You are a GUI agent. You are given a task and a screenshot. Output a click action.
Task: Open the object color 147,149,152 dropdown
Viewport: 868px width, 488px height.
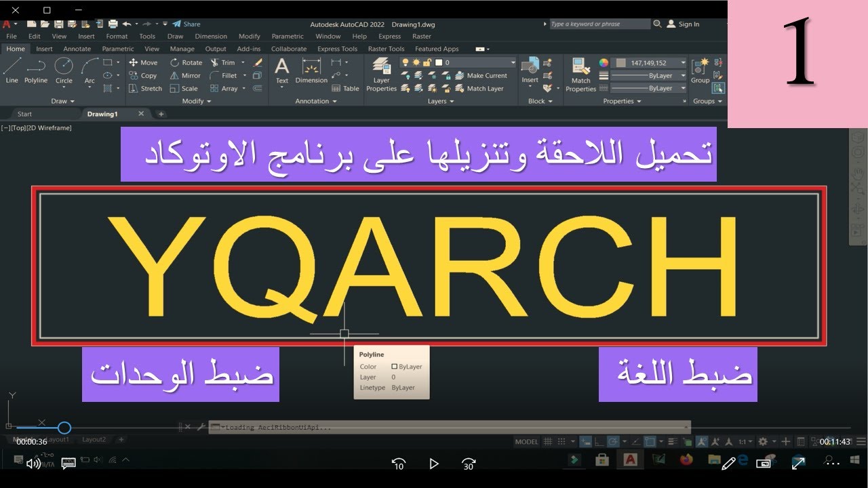(x=683, y=62)
